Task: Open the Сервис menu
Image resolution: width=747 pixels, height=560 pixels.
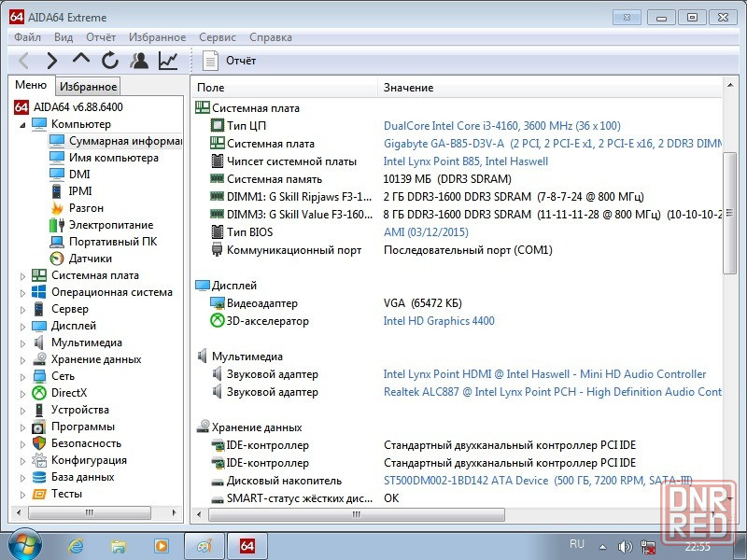Action: tap(218, 37)
